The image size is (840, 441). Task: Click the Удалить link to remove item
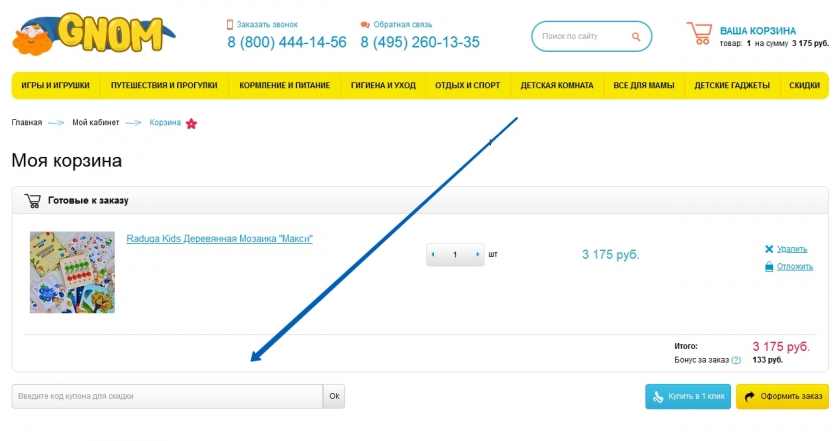[791, 249]
